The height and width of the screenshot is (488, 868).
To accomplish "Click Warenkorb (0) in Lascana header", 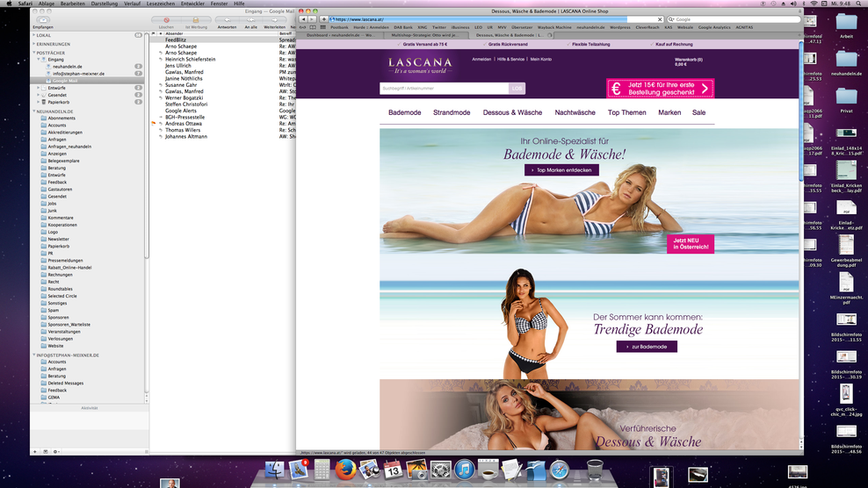I will [689, 59].
